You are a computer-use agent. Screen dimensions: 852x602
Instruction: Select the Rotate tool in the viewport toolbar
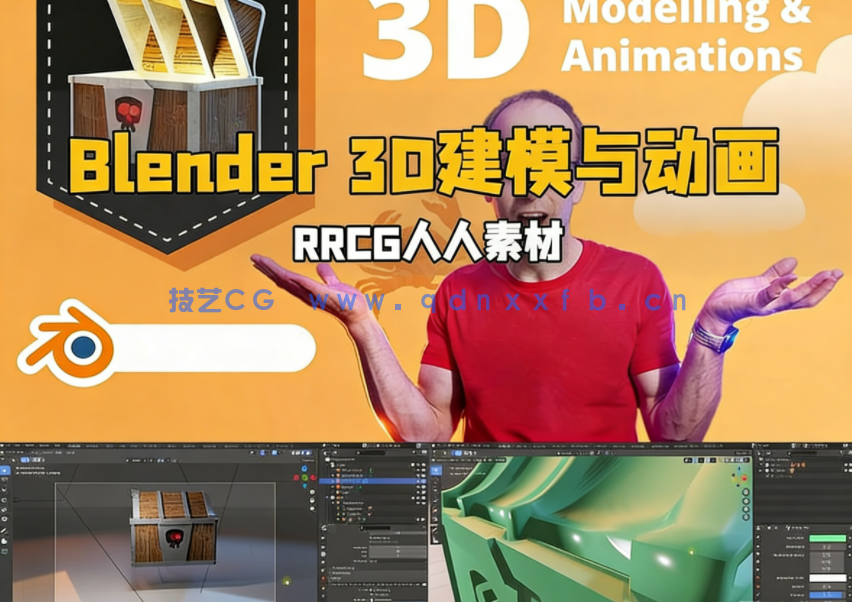coord(5,499)
